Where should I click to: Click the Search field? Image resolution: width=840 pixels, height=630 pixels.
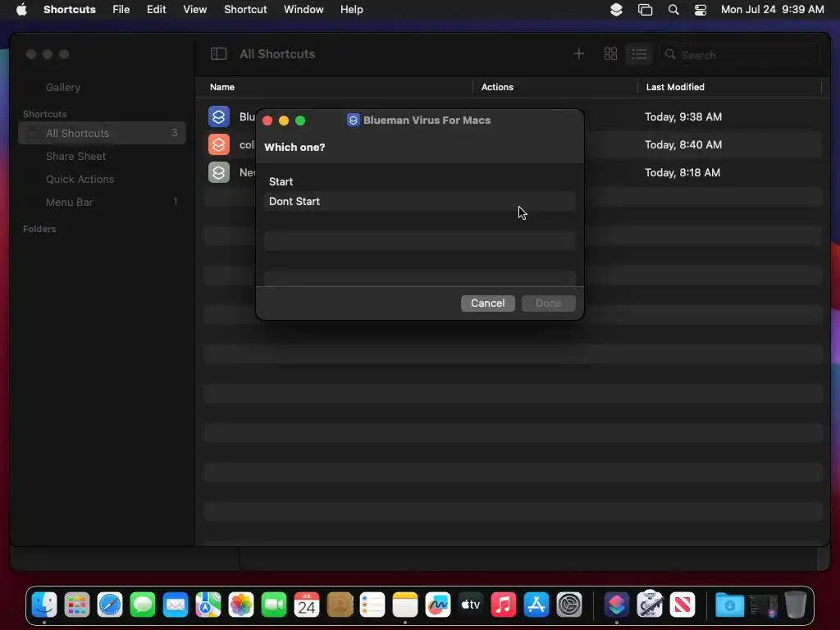pyautogui.click(x=739, y=55)
